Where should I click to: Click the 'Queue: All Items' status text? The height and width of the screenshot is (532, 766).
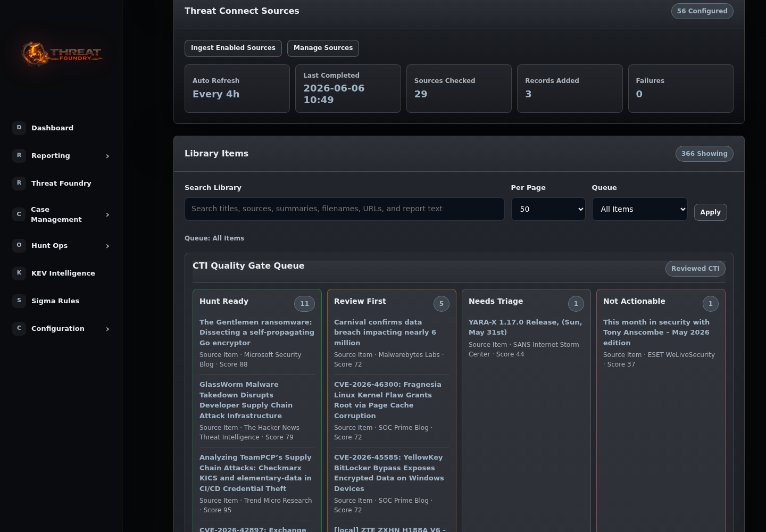point(214,238)
